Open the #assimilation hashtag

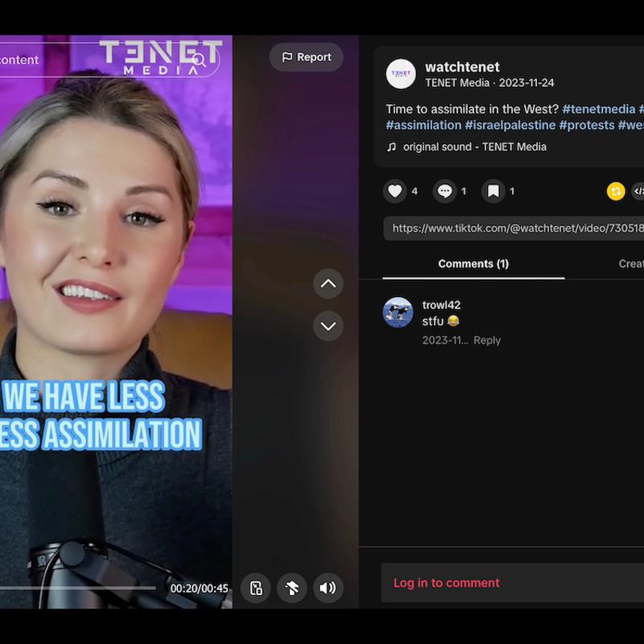click(x=423, y=125)
